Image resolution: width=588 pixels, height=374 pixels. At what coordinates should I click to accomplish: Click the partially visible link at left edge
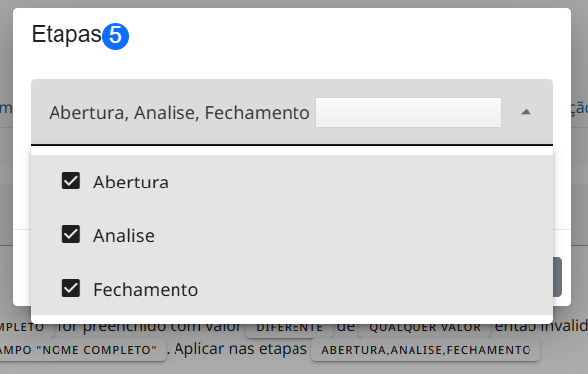[x=6, y=108]
